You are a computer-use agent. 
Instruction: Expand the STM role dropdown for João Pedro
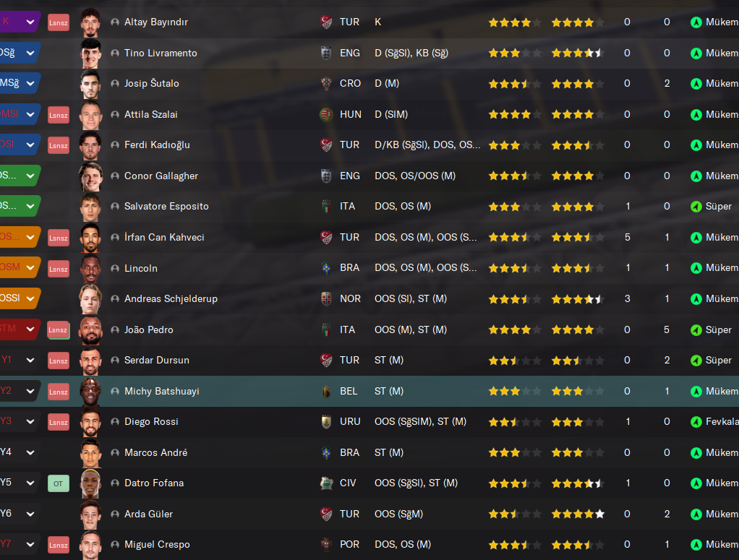pyautogui.click(x=30, y=329)
